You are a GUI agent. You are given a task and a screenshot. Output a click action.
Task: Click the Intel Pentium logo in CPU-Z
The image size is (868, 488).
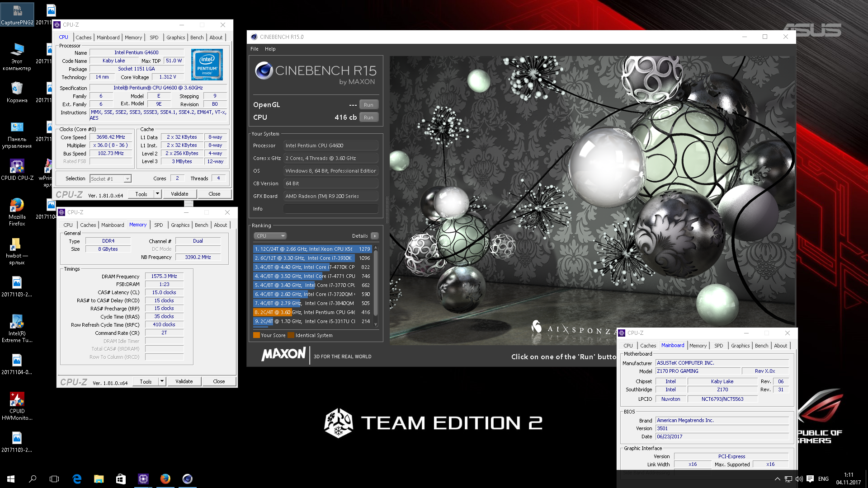[x=207, y=64]
